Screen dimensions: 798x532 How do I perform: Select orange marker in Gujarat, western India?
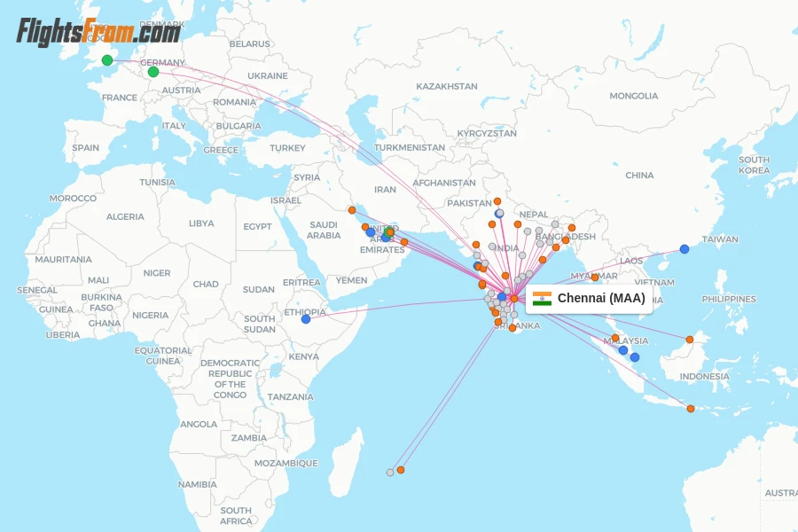[476, 245]
